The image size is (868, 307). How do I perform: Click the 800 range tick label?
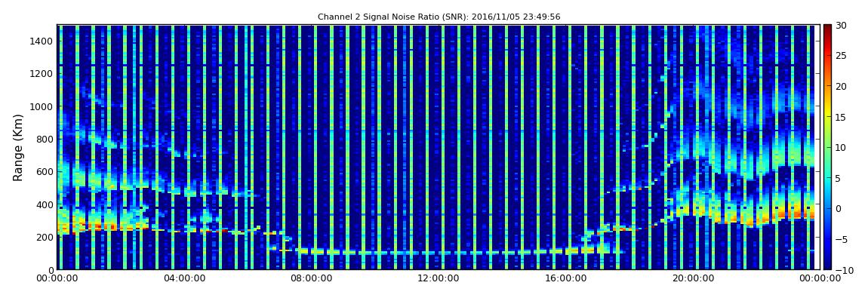tap(45, 139)
